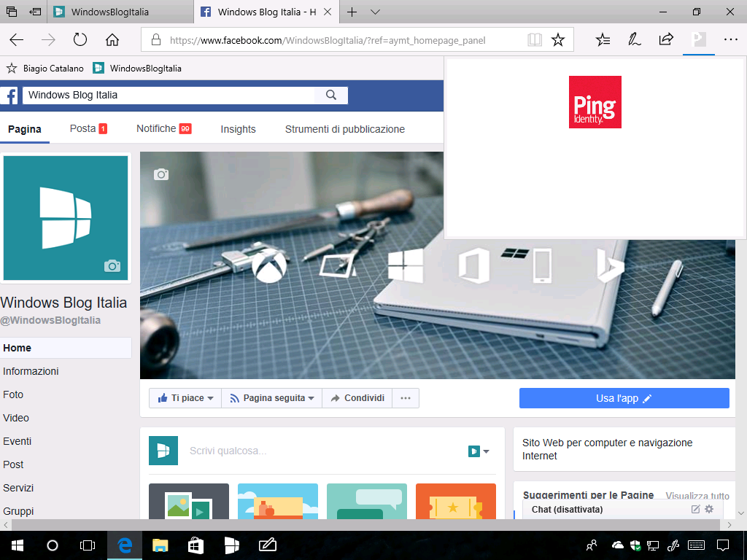Click the OneDrive cloud tray icon
The height and width of the screenshot is (560, 747).
pos(617,545)
